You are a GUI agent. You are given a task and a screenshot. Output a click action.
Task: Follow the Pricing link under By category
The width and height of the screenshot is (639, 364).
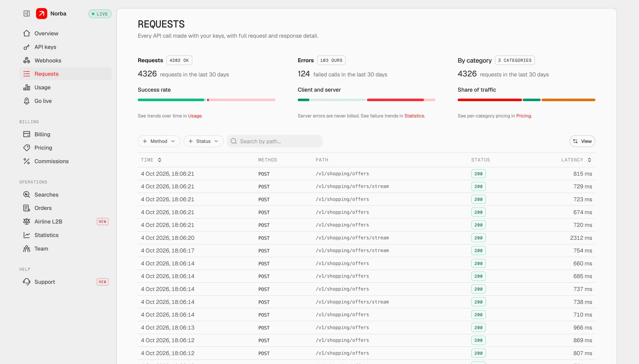524,116
